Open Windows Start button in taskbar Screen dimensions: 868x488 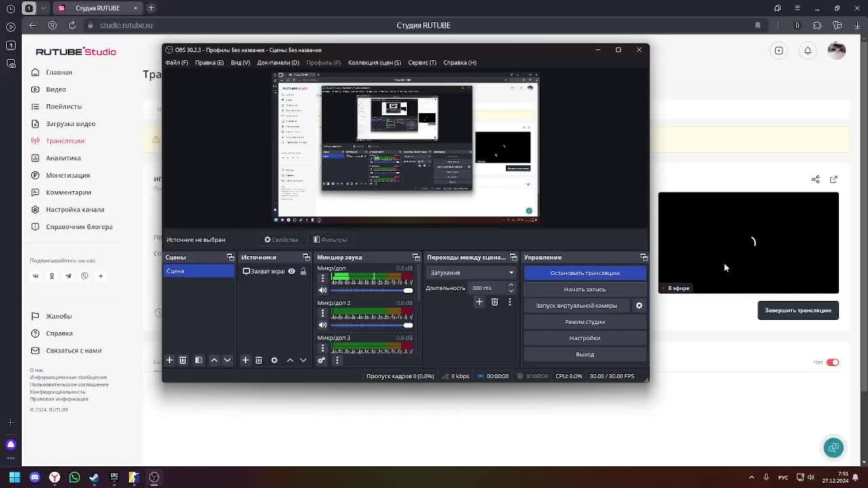tap(14, 477)
